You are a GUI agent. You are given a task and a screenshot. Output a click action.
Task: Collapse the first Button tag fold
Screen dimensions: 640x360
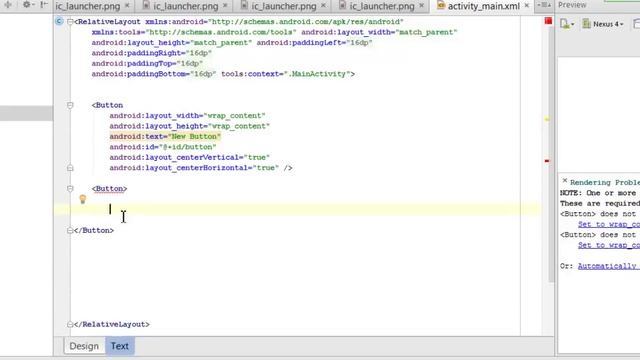(70, 105)
